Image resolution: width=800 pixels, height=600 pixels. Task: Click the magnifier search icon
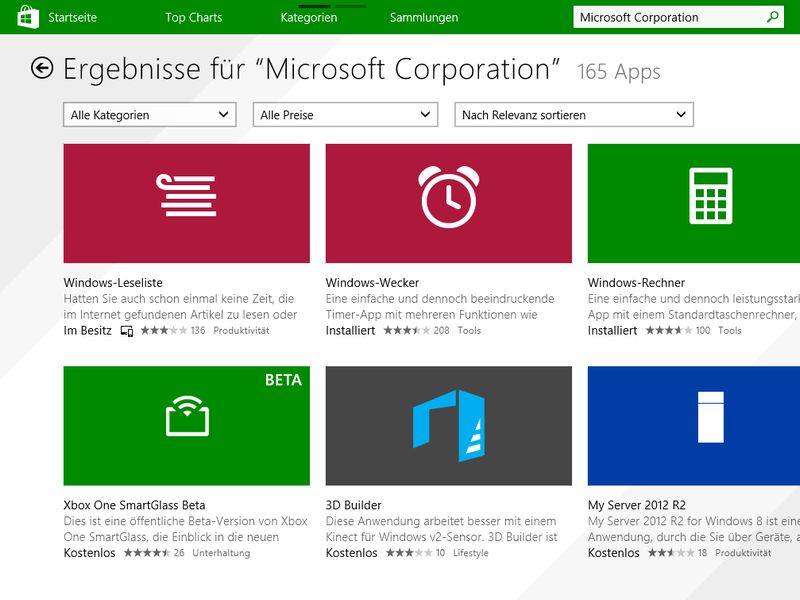point(772,17)
